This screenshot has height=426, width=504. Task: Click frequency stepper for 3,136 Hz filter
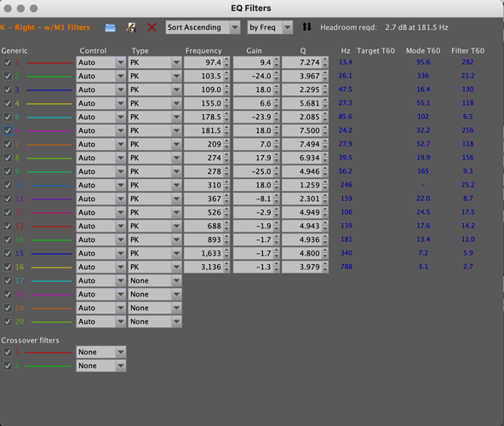[227, 267]
